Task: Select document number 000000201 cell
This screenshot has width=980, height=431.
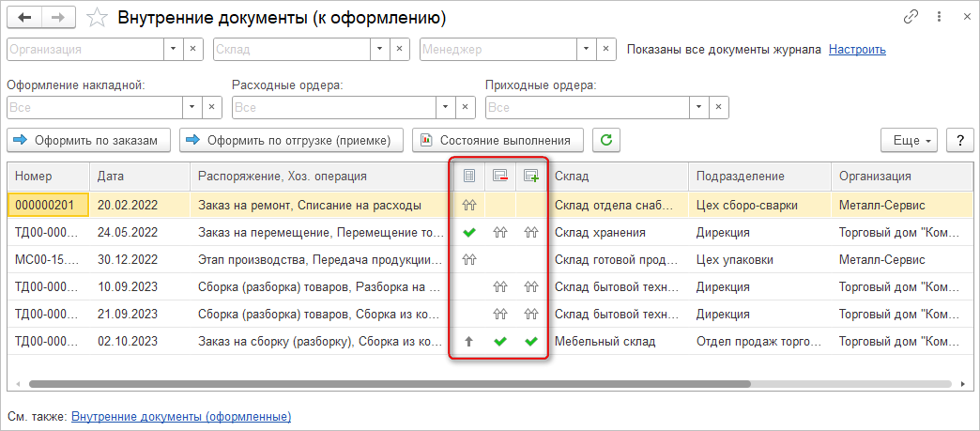Action: 49,205
